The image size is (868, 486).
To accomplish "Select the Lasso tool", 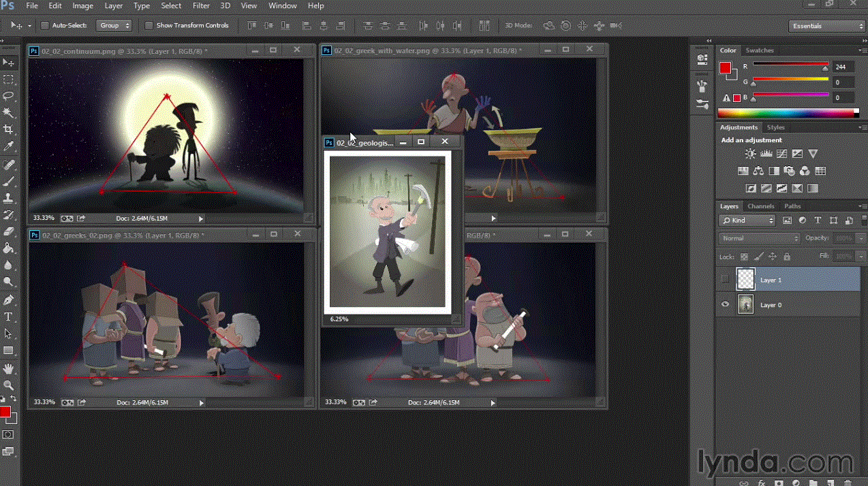I will point(9,96).
